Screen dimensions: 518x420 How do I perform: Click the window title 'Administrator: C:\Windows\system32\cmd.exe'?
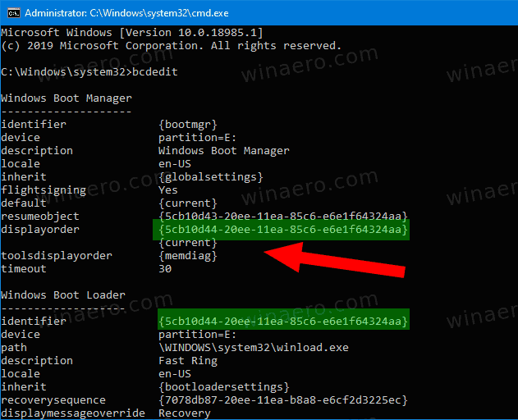point(126,13)
